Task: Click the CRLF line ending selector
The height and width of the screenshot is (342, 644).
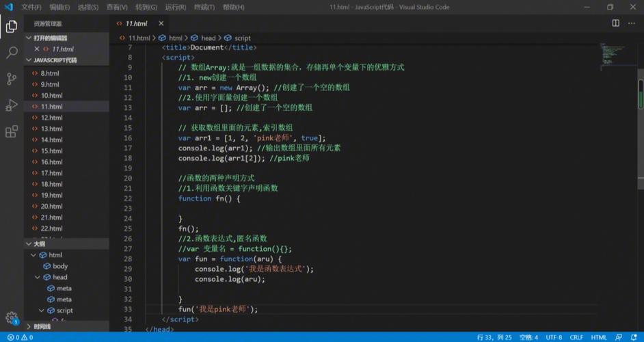Action: coord(576,337)
